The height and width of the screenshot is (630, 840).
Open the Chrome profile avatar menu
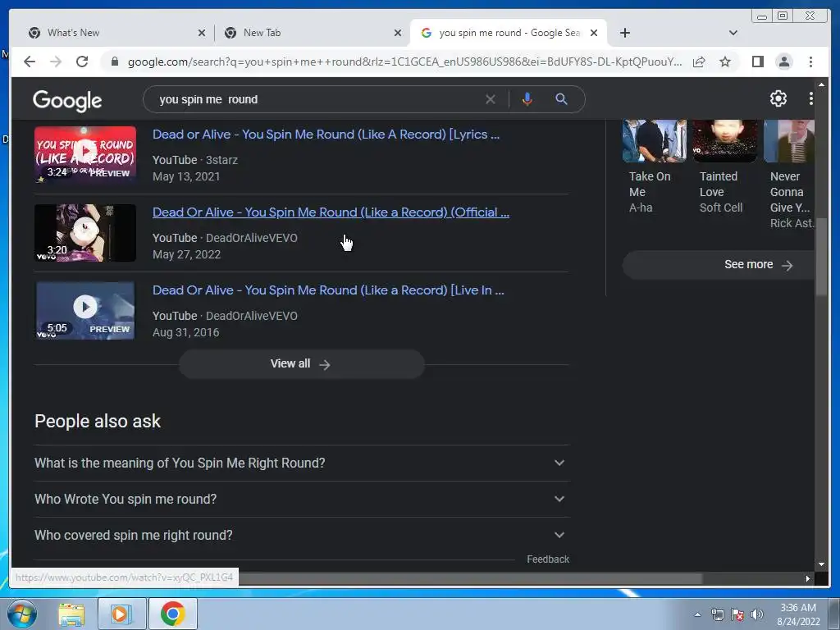click(x=783, y=62)
